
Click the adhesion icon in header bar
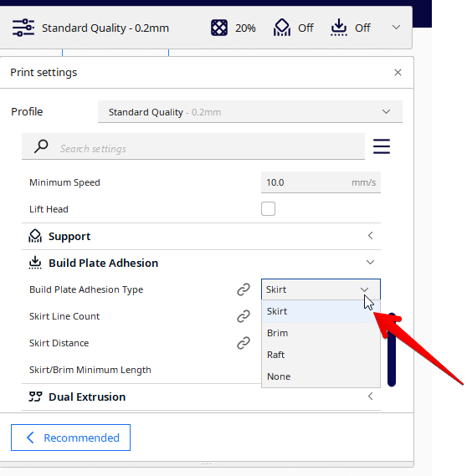point(339,28)
